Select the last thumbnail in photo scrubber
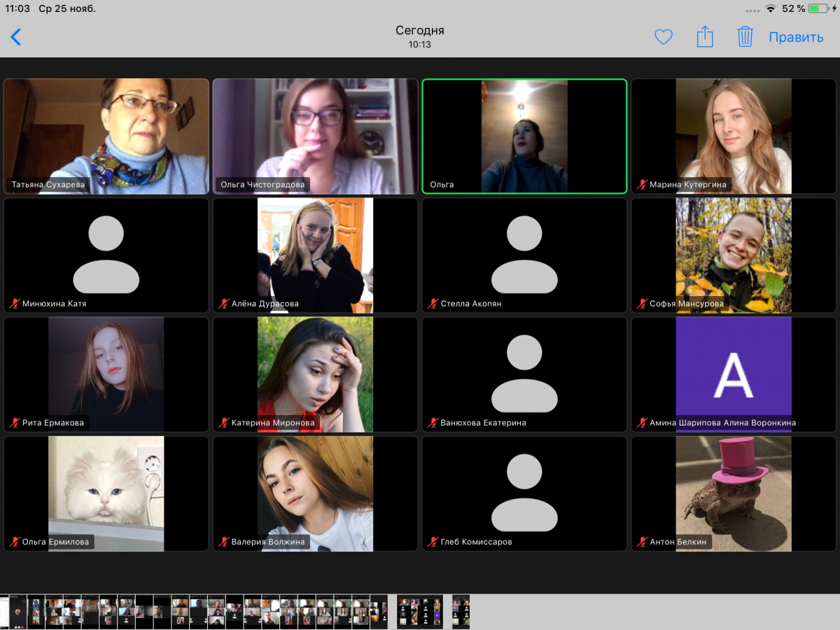This screenshot has height=630, width=840. point(461,612)
